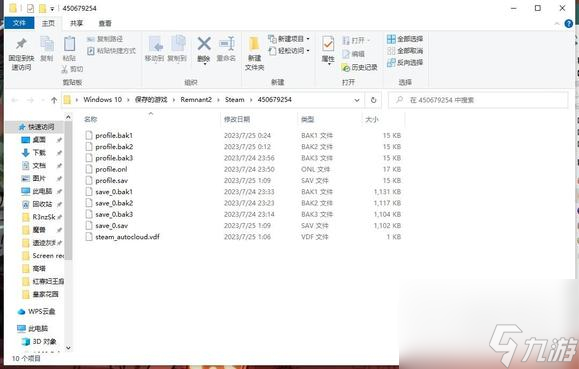Click the Properties ribbon icon
Viewport: 579px width, 369px height.
[328, 44]
